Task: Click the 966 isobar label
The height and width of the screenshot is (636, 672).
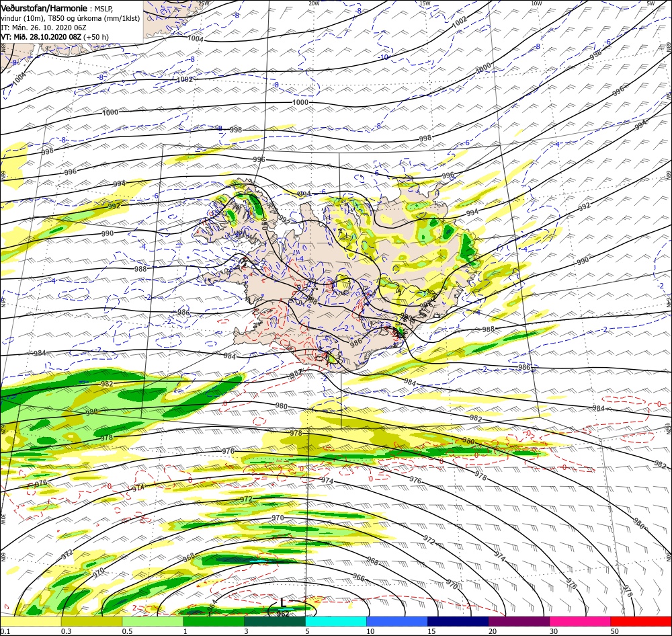Action: [359, 578]
